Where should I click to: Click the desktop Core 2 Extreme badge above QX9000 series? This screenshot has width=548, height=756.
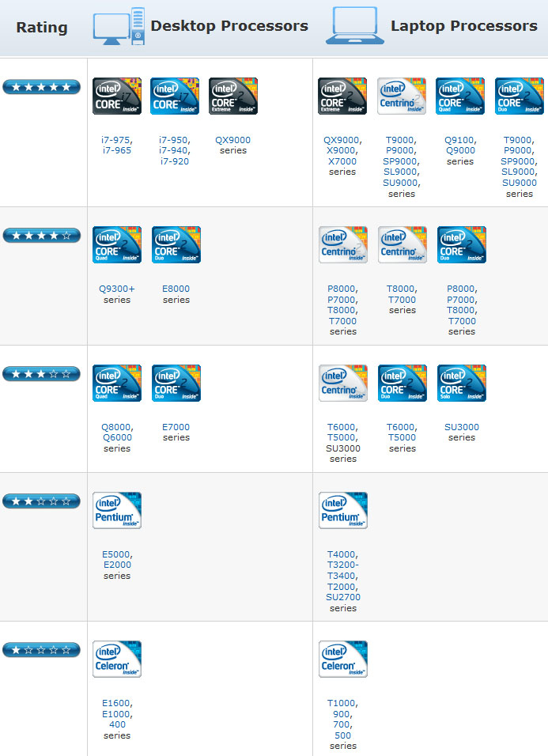[233, 96]
